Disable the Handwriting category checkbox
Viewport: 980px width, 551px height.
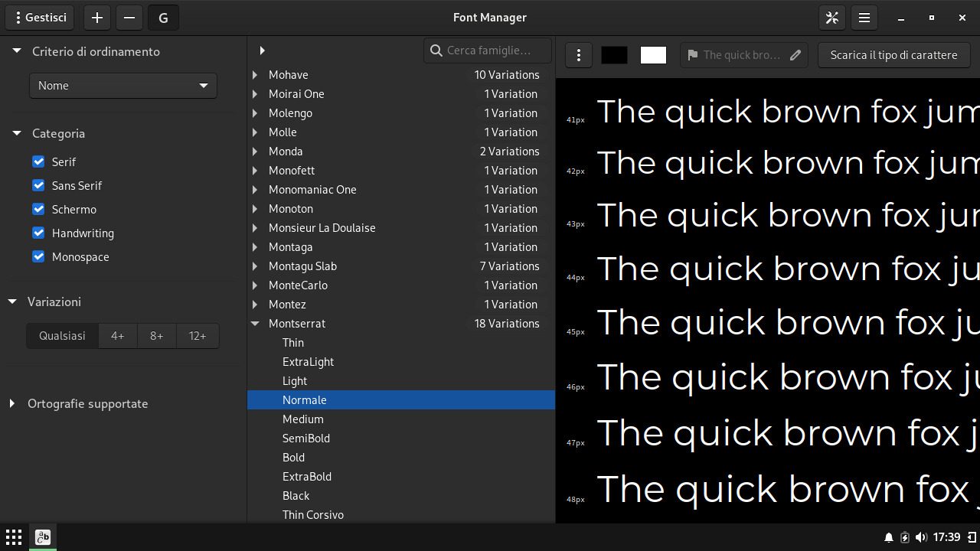coord(38,233)
